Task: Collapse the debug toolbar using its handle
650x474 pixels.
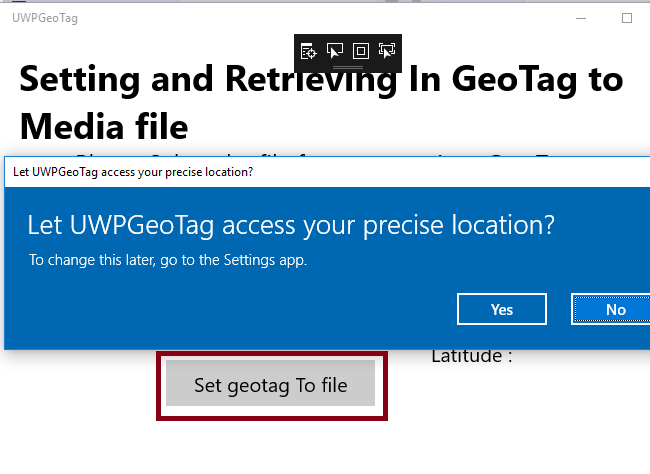Action: [x=347, y=66]
